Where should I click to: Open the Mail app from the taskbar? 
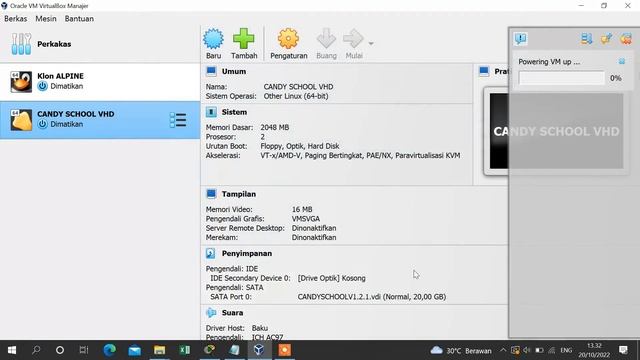tap(134, 350)
